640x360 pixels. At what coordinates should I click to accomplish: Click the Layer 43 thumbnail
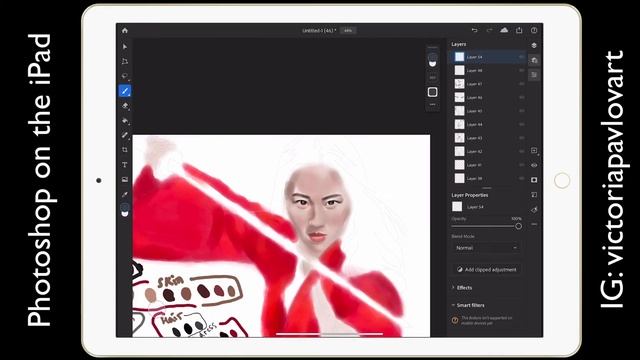(x=460, y=138)
